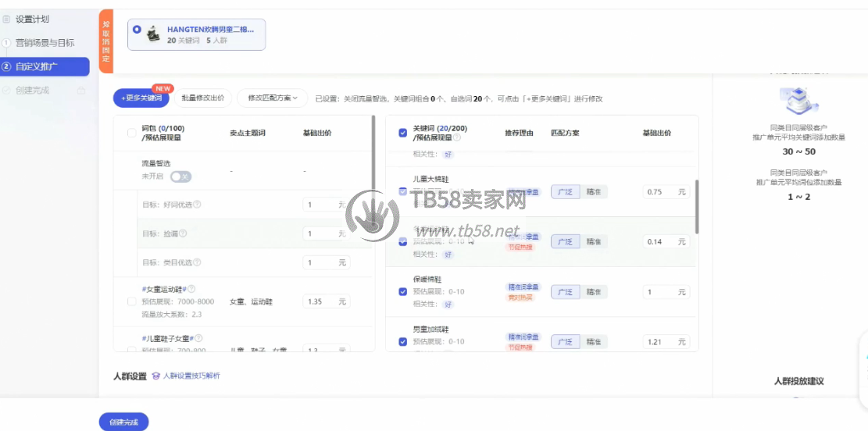This screenshot has height=431, width=868.
Task: Select the HANGTEN product radio button
Action: click(x=137, y=30)
